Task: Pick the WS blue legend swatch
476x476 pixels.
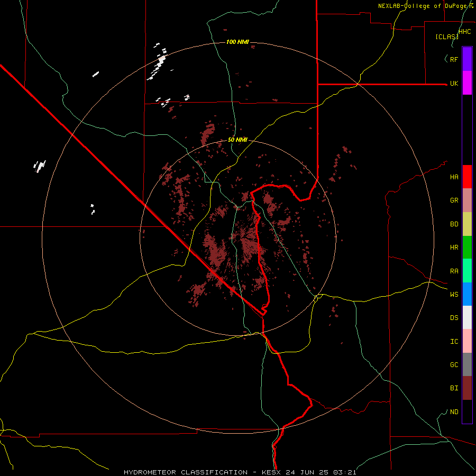Action: 467,294
